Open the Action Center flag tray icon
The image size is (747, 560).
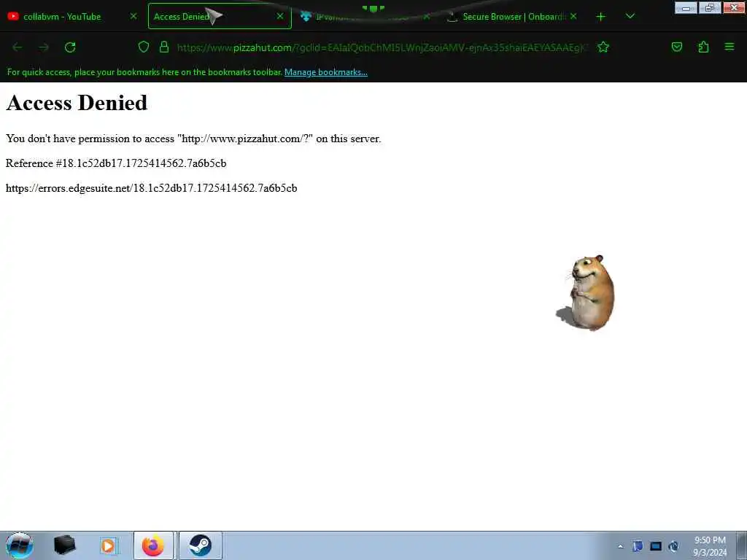click(x=638, y=547)
